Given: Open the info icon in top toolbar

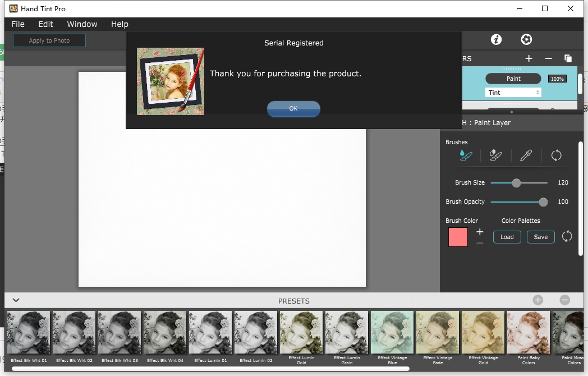Looking at the screenshot, I should coord(496,39).
